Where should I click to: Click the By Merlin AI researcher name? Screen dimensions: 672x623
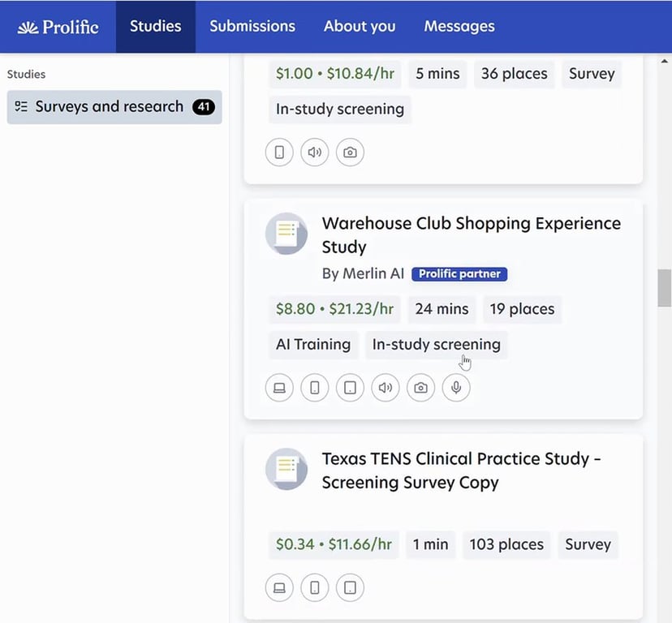click(363, 273)
